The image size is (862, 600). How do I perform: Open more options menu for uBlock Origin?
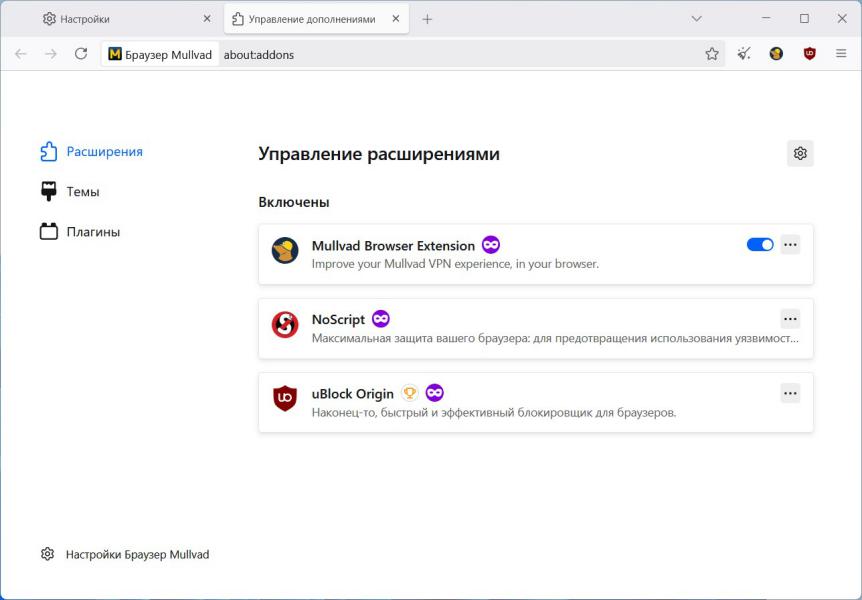(790, 393)
